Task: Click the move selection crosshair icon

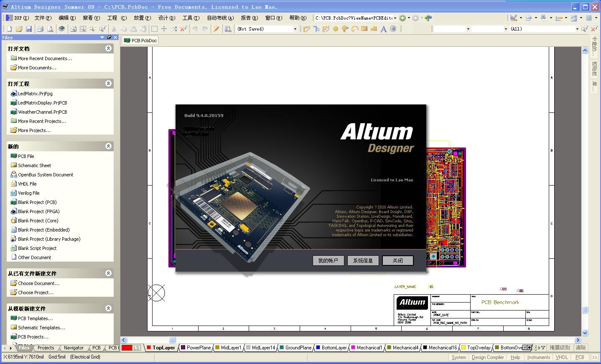Action: pyautogui.click(x=164, y=29)
